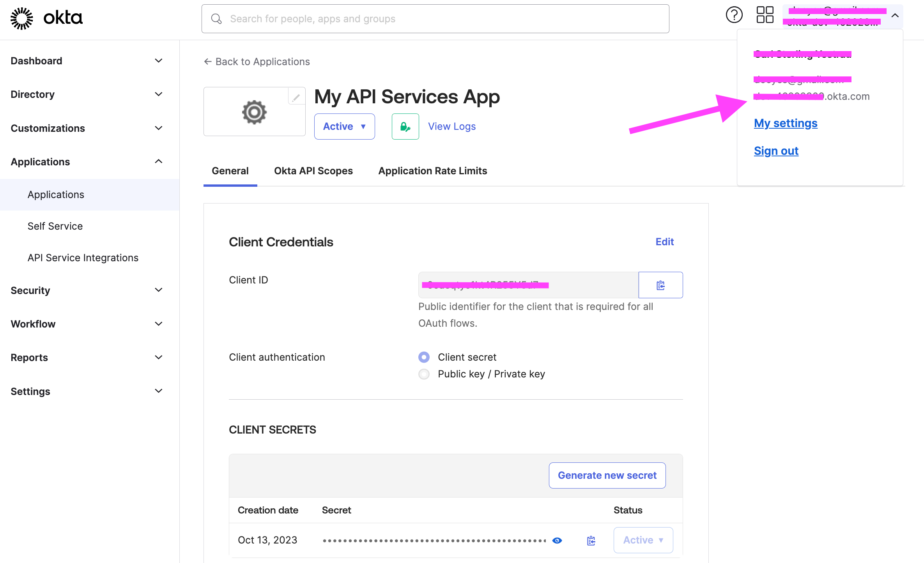Click the green shield/security icon
924x563 pixels.
tap(405, 126)
